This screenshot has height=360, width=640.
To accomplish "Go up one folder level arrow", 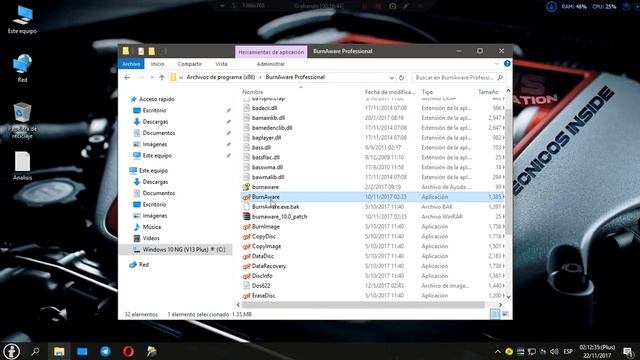I will pyautogui.click(x=162, y=77).
